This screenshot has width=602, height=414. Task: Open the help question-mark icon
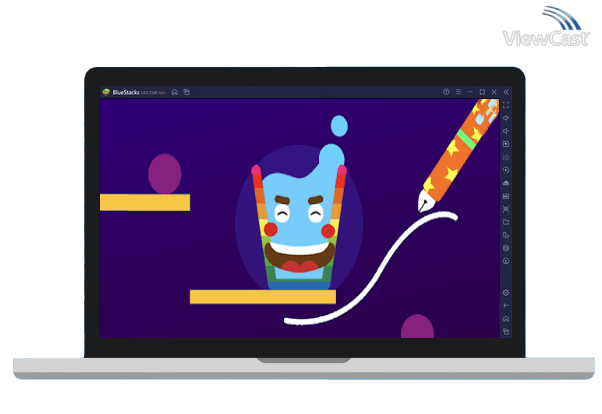pos(446,92)
